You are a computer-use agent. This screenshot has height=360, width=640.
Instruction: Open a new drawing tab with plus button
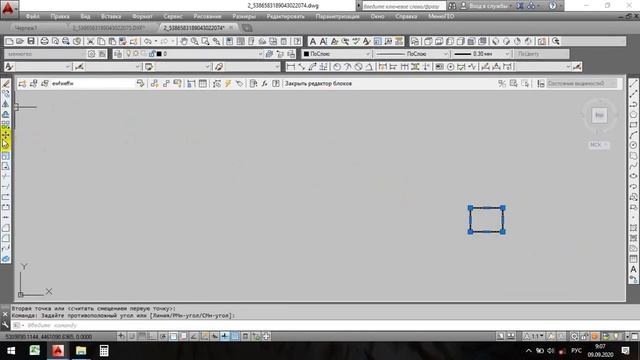click(x=247, y=28)
